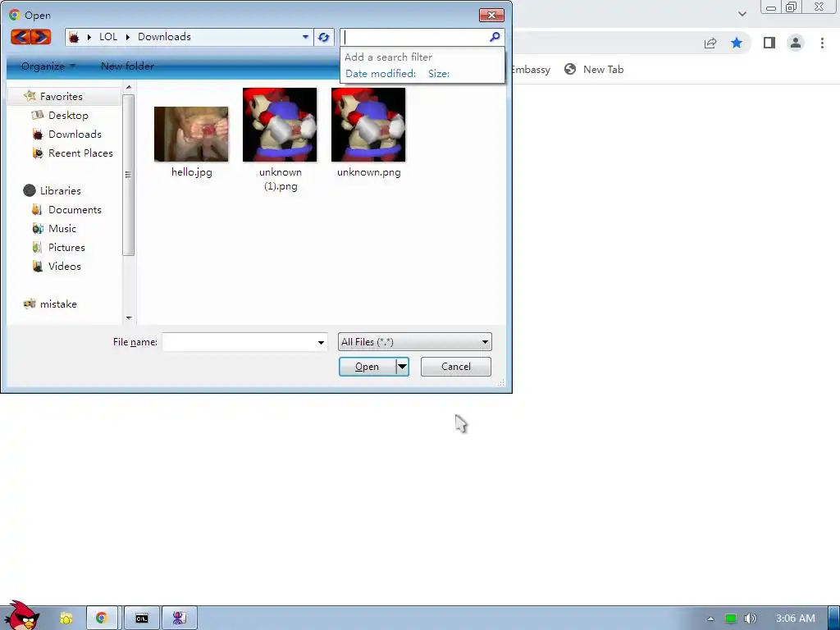
Task: Select LOL in the breadcrumb path
Action: pyautogui.click(x=108, y=36)
